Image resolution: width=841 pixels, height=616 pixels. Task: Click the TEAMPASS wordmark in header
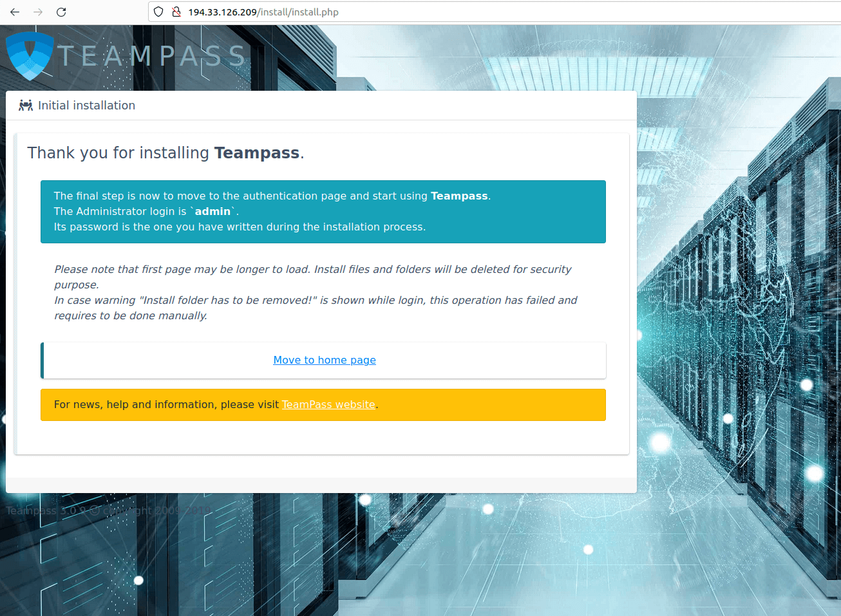pyautogui.click(x=152, y=56)
